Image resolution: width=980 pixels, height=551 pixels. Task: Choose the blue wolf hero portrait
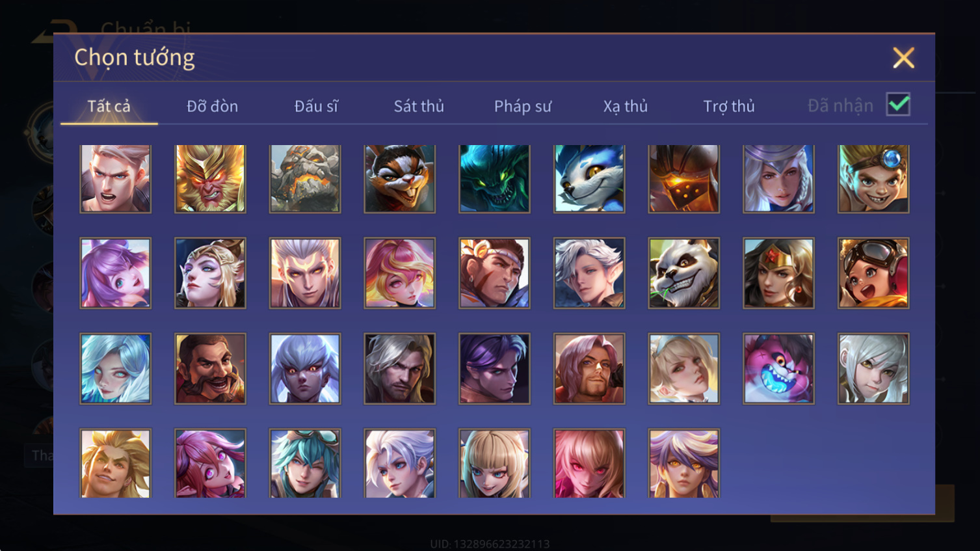click(x=589, y=178)
